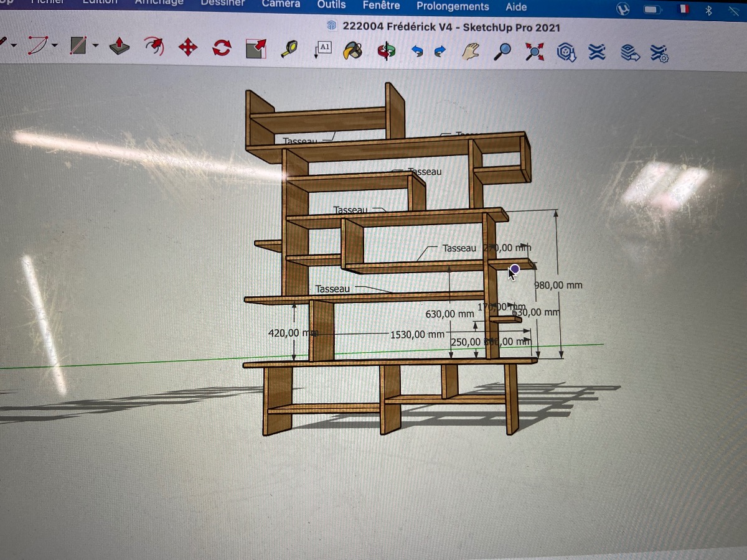Select the Pan hand tool
Image resolution: width=747 pixels, height=560 pixels.
471,51
